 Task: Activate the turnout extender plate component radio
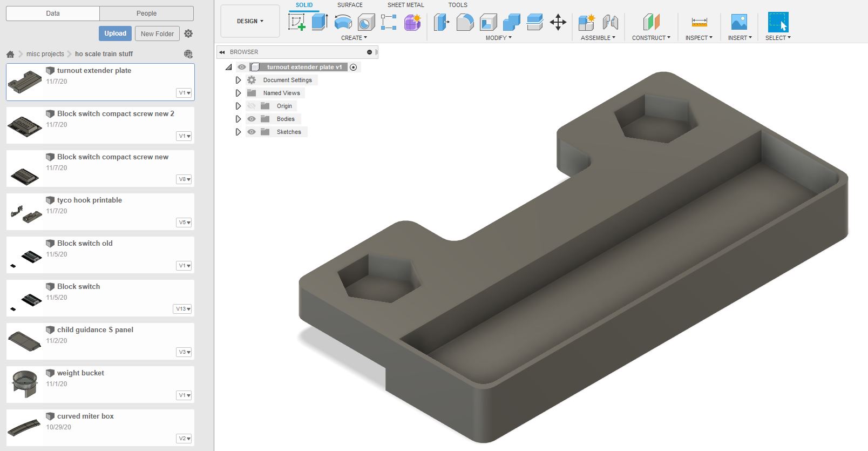click(x=354, y=68)
